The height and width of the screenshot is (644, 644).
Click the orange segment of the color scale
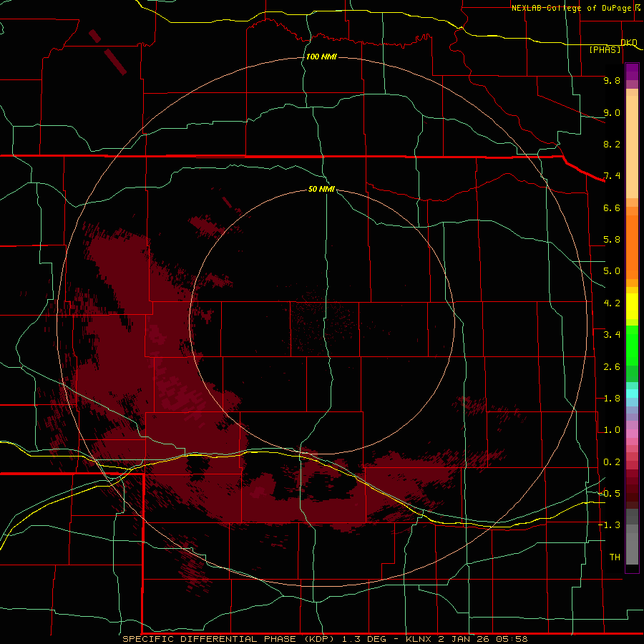[x=632, y=247]
